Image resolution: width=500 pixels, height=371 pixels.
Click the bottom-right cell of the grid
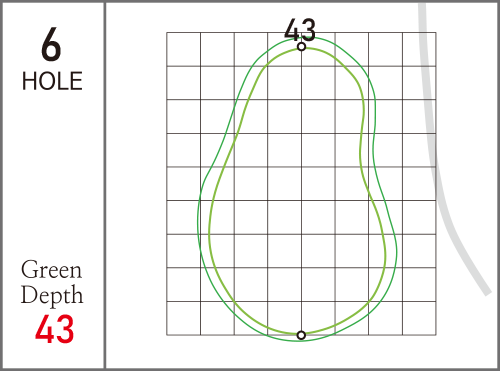(x=419, y=318)
